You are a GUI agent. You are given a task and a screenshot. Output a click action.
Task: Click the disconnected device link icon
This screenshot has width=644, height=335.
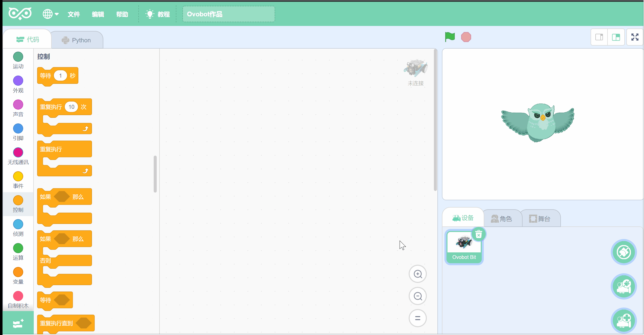624,252
